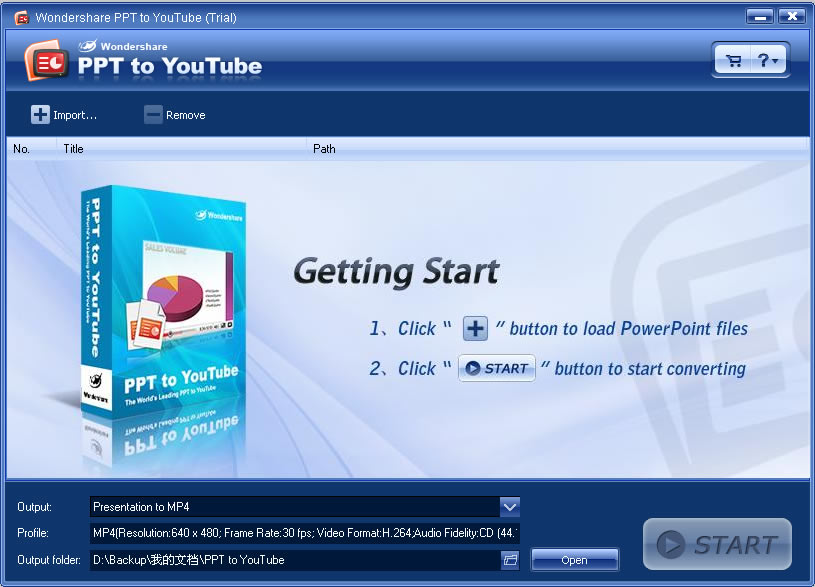Click Open to browse the output folder
815x587 pixels.
tap(573, 560)
